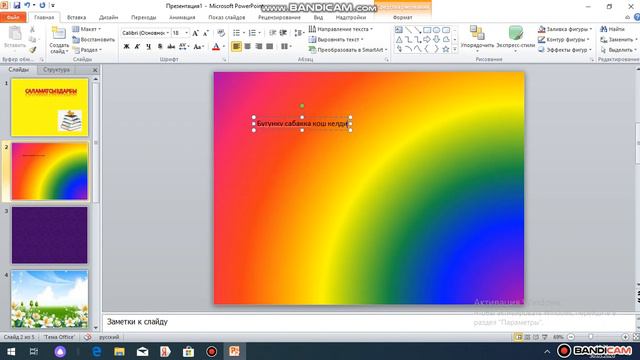Click the zoom slider handle in the status bar
The image size is (640, 360).
(591, 337)
